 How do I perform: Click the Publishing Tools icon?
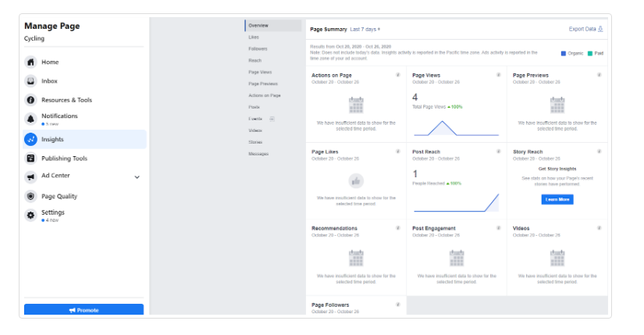(30, 159)
